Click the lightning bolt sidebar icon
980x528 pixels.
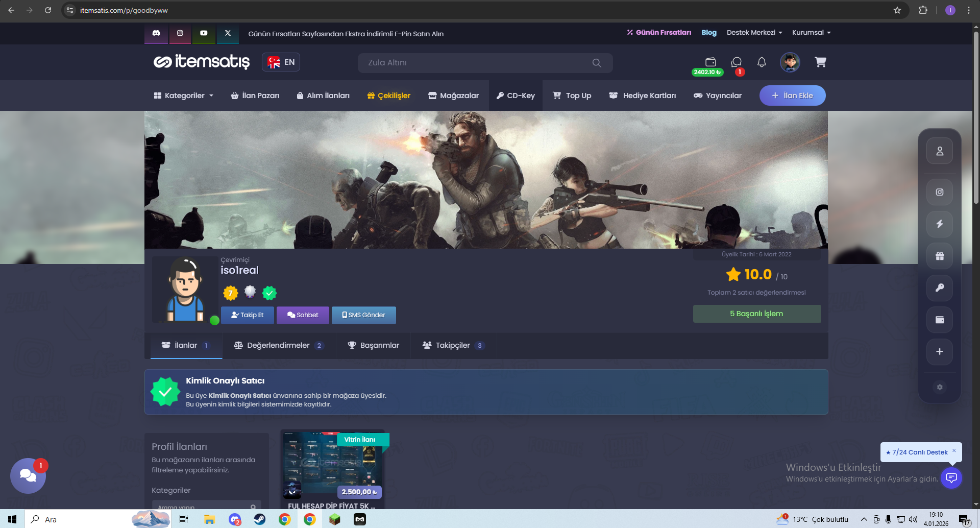(x=940, y=224)
